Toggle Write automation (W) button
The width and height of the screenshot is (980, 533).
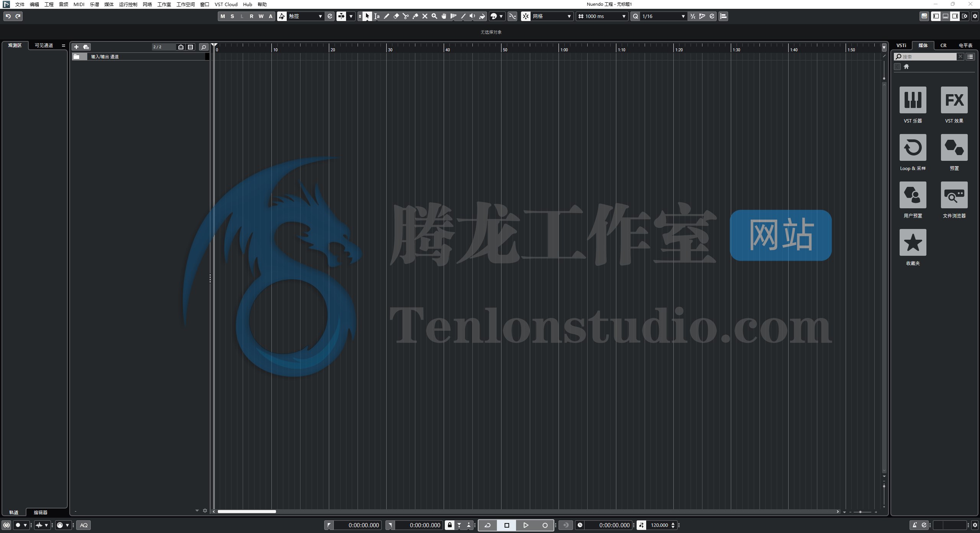(x=261, y=16)
